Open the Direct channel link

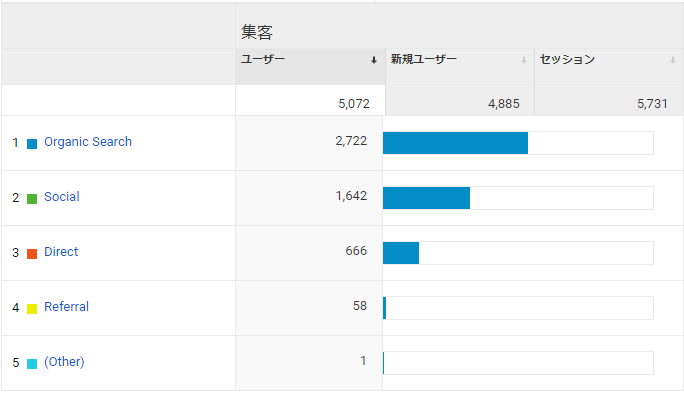click(x=61, y=252)
